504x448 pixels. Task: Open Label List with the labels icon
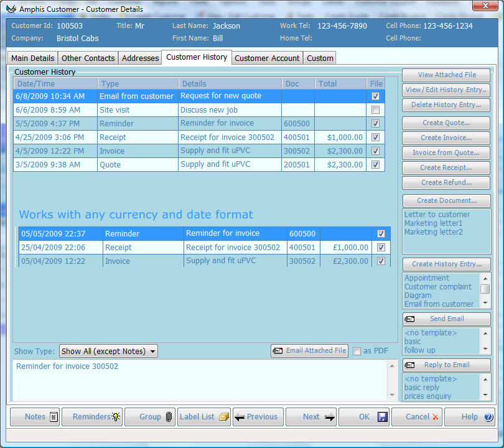(204, 417)
